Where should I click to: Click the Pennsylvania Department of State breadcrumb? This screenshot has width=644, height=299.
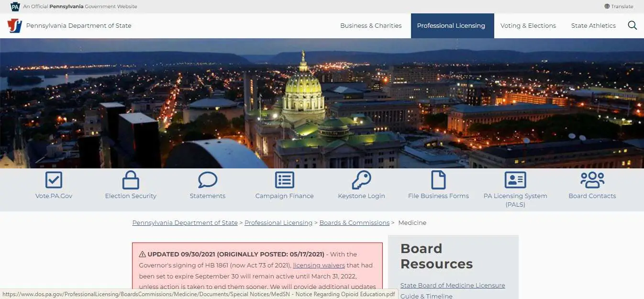pyautogui.click(x=185, y=222)
